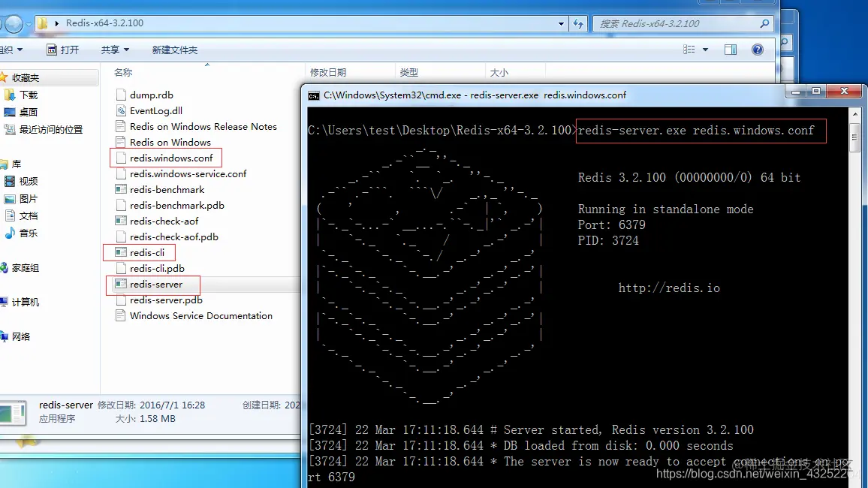Maximize the cmd.exe window
The image size is (868, 488).
(x=816, y=92)
